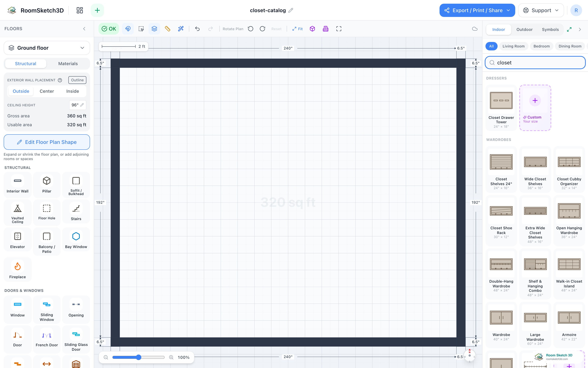Select the Indoor catalog tab
This screenshot has height=368, width=588.
point(499,29)
